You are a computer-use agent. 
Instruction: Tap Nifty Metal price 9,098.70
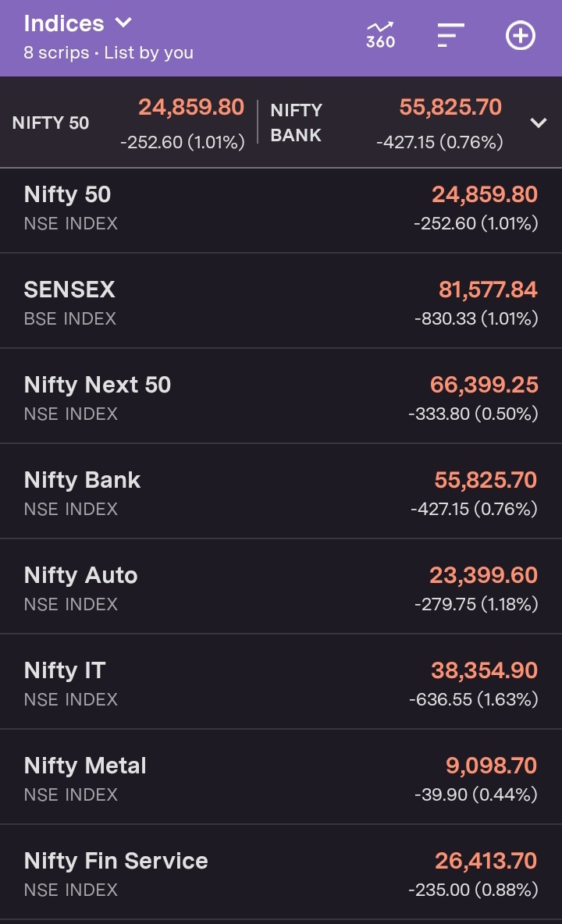tap(491, 766)
